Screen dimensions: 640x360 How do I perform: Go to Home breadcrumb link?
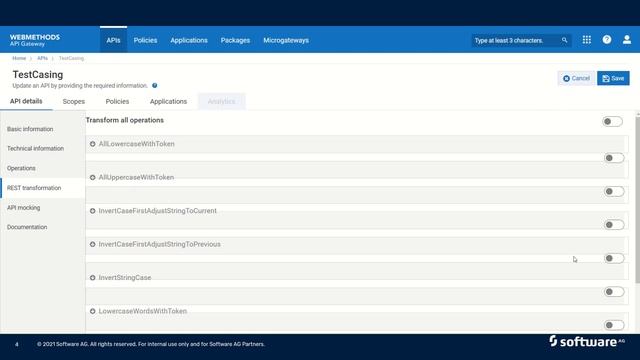point(19,58)
